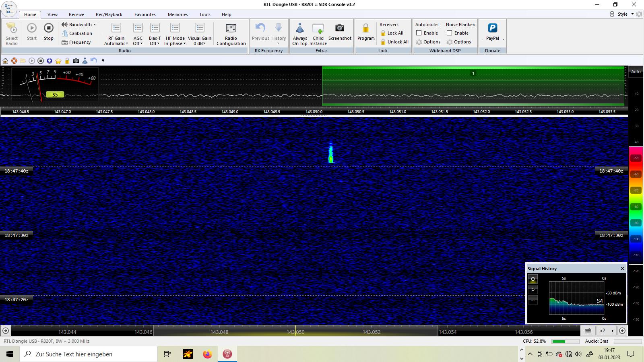Click the Auto button above level scale
This screenshot has width=644, height=362.
point(636,72)
